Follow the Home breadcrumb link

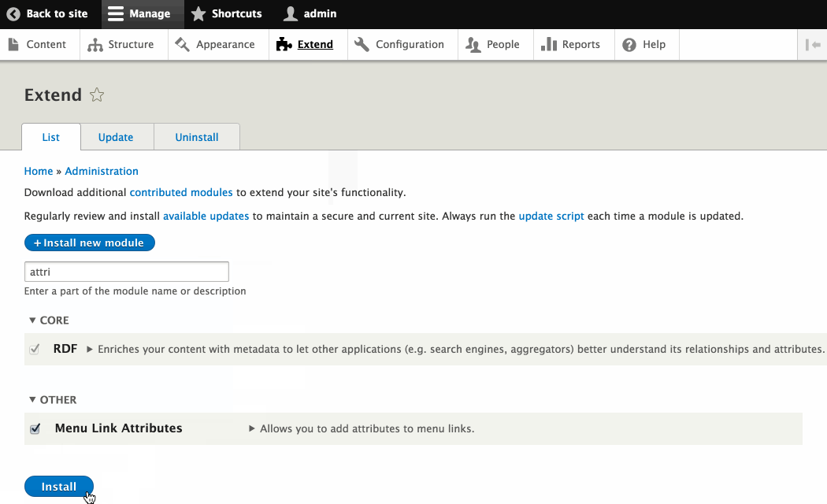pos(39,172)
